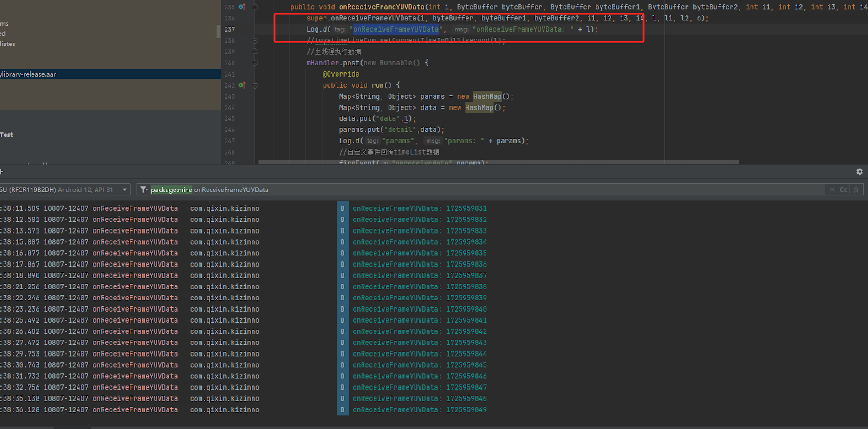The image size is (868, 429).
Task: Open the device selector dropdown
Action: click(x=124, y=189)
